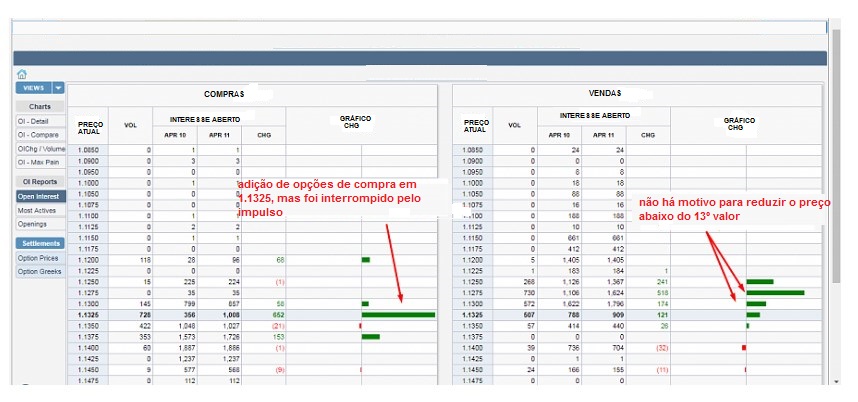Click the home icon above Views
Screen dimensions: 858x402
click(x=21, y=75)
